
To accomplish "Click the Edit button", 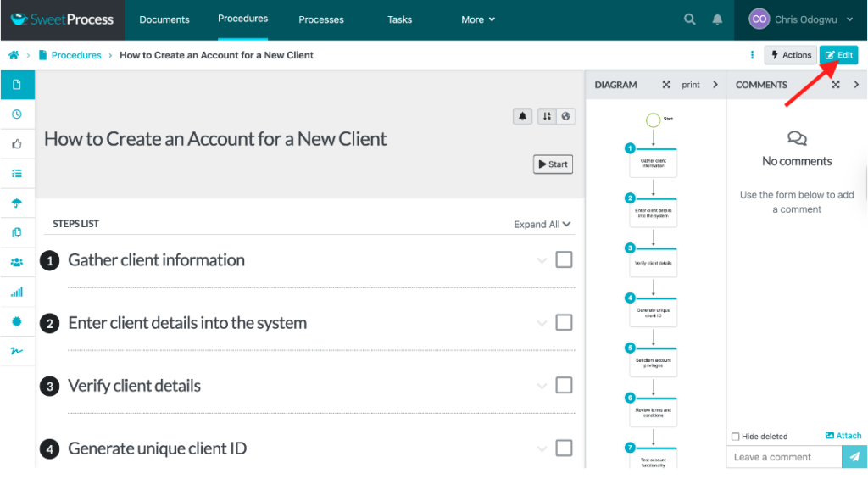I will click(838, 55).
